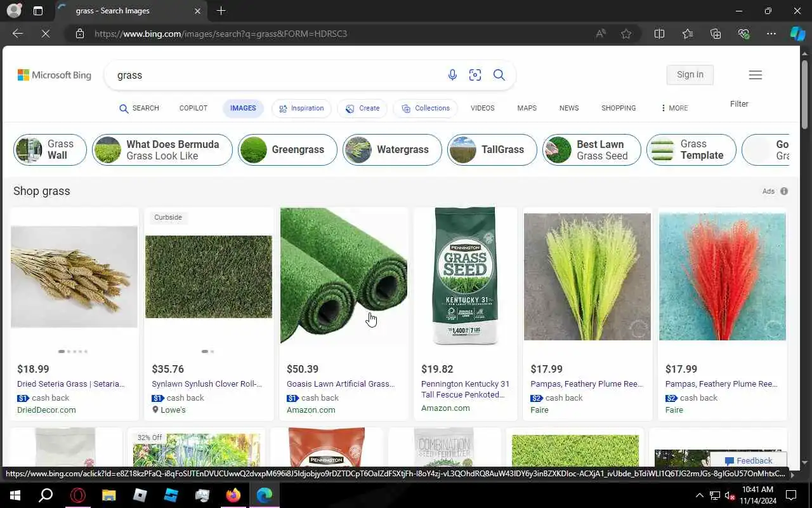This screenshot has height=508, width=812.
Task: Open Synlawn Synlush Clover Roll link
Action: click(207, 384)
